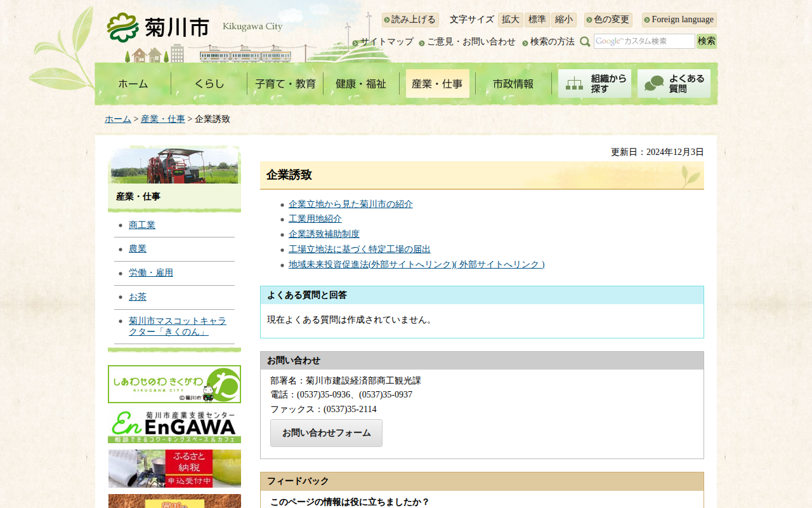Screen dimensions: 812x508
Task: Click 産業・仕事 in the breadcrumb
Action: pos(163,119)
